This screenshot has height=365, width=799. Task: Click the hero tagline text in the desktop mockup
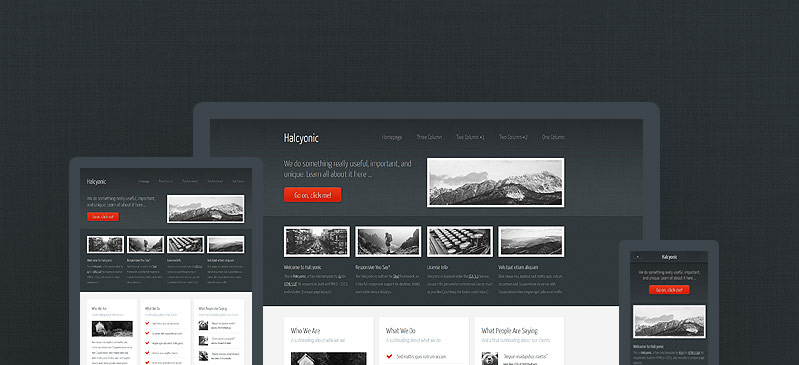click(x=348, y=169)
